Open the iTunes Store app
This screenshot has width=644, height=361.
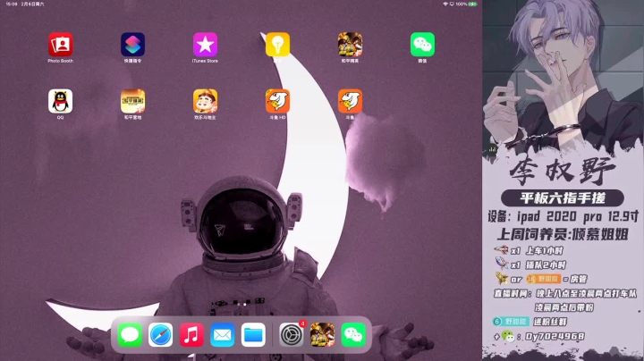tap(205, 45)
